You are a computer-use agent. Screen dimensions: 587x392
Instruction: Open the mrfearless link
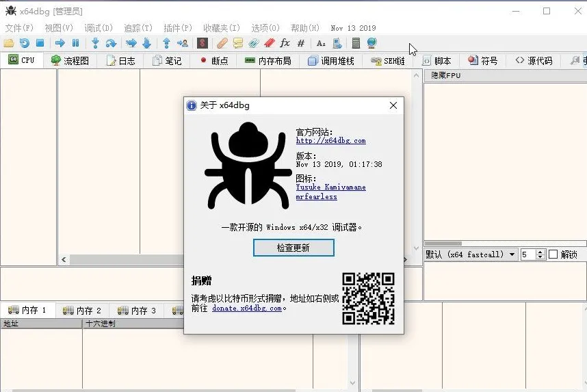[x=316, y=196]
